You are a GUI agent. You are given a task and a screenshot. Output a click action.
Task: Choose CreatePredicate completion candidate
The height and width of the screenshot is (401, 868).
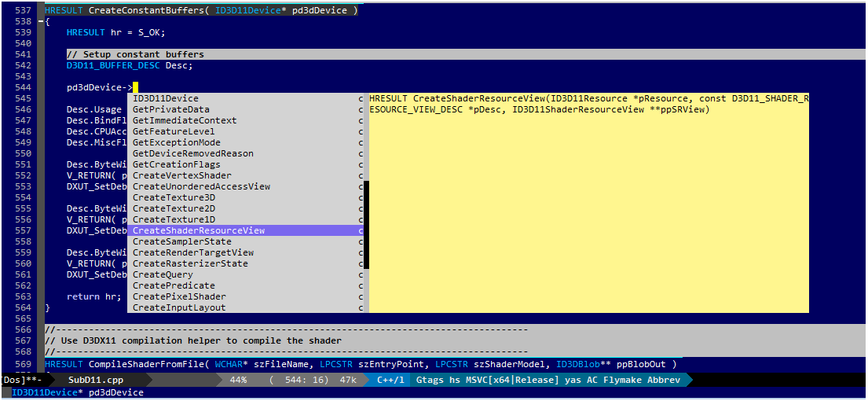[246, 285]
